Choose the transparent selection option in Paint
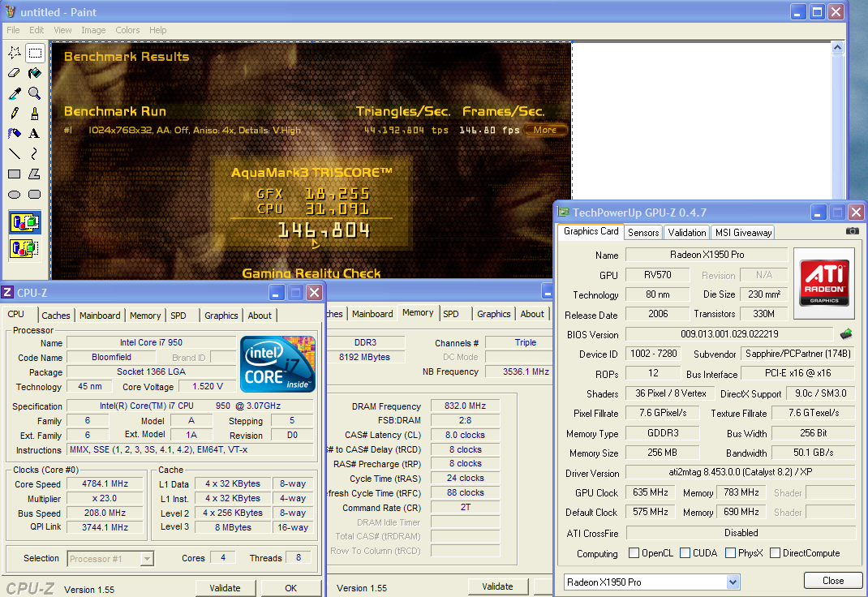 (x=25, y=248)
